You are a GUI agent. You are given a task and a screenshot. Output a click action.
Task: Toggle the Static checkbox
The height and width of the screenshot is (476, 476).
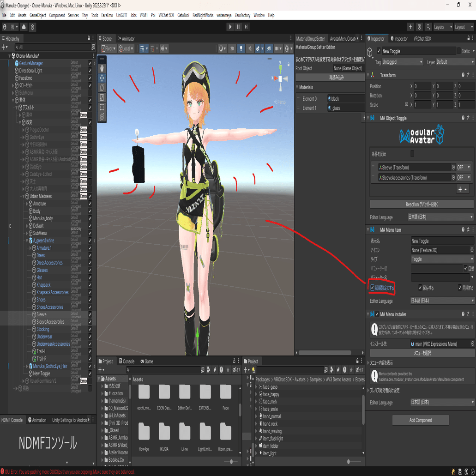459,51
